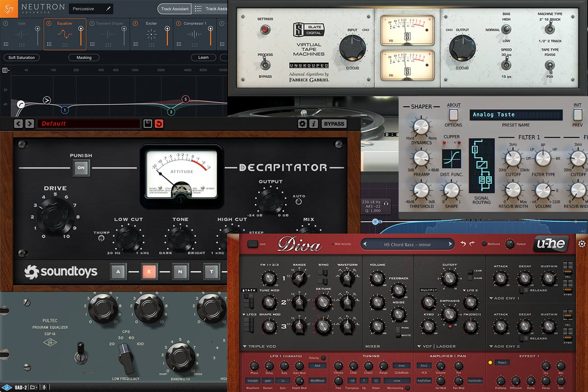Open Decapitator info icon
The width and height of the screenshot is (588, 392).
click(313, 124)
